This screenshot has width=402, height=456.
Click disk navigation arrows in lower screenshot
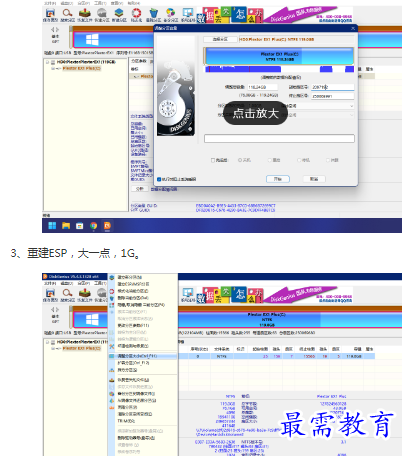(x=55, y=309)
